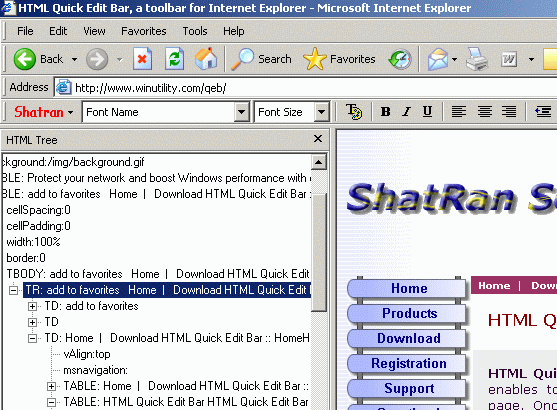Print the page with the printer icon
The height and width of the screenshot is (410, 557).
(x=476, y=59)
